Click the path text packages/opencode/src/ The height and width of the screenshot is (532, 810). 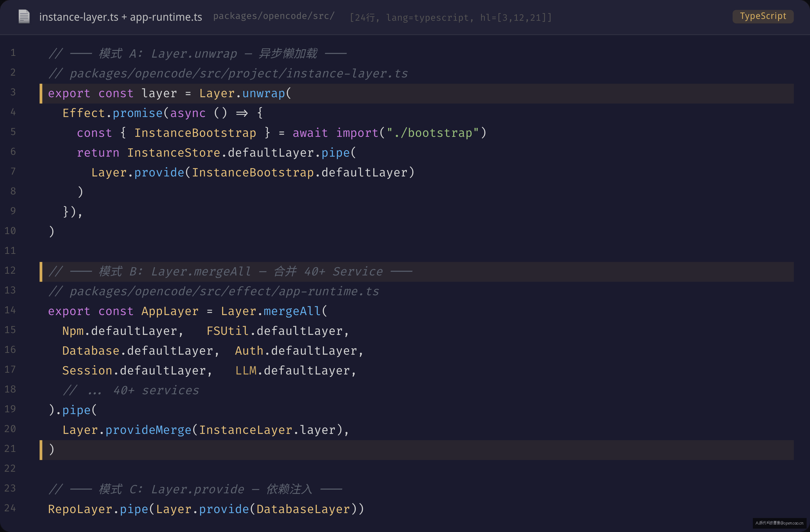pos(274,16)
